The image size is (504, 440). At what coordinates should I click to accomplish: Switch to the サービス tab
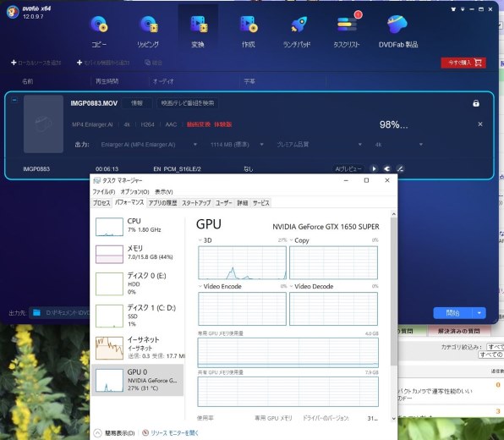(x=261, y=203)
